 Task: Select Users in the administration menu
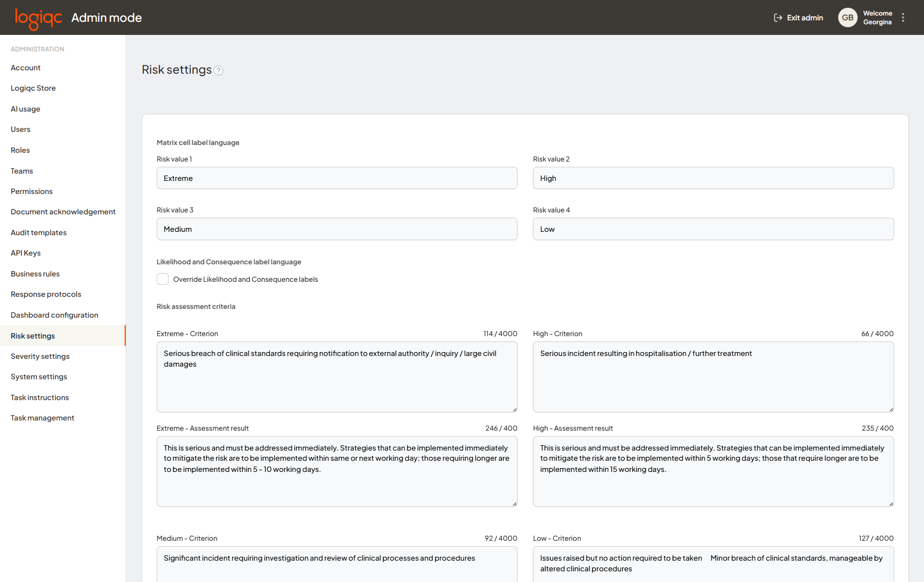20,129
